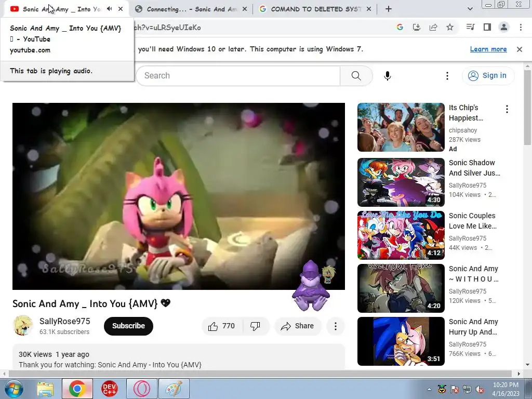This screenshot has height=399, width=532.
Task: Bookmark this page with the star icon
Action: pos(450,27)
